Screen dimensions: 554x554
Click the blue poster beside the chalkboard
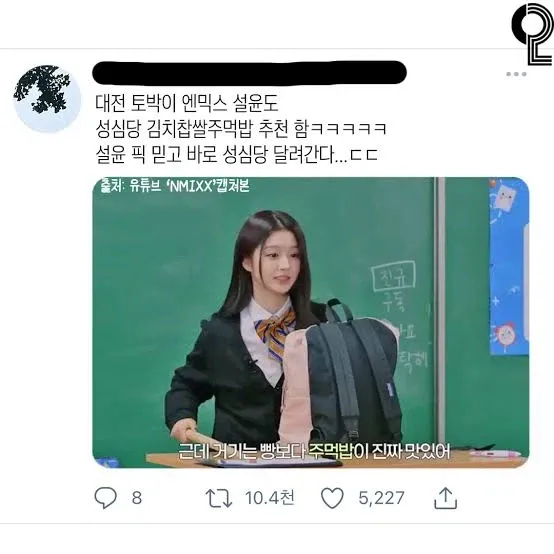(x=509, y=267)
